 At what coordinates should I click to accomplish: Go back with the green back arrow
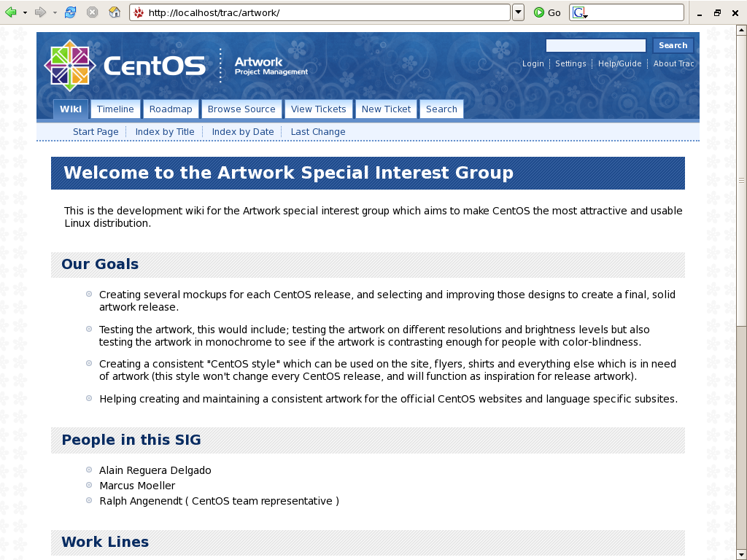tap(10, 12)
